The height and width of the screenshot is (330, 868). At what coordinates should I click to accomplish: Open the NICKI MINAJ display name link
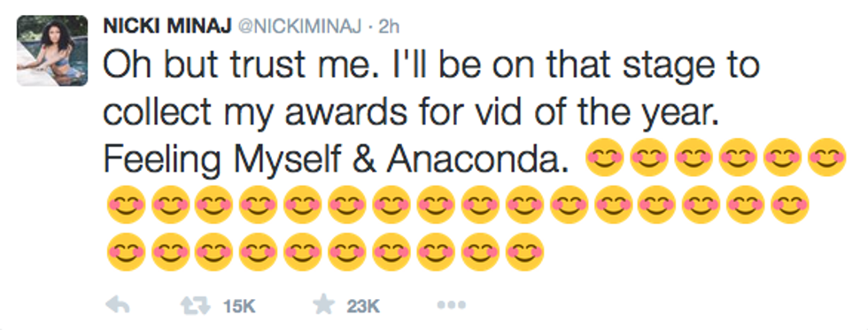(x=167, y=27)
